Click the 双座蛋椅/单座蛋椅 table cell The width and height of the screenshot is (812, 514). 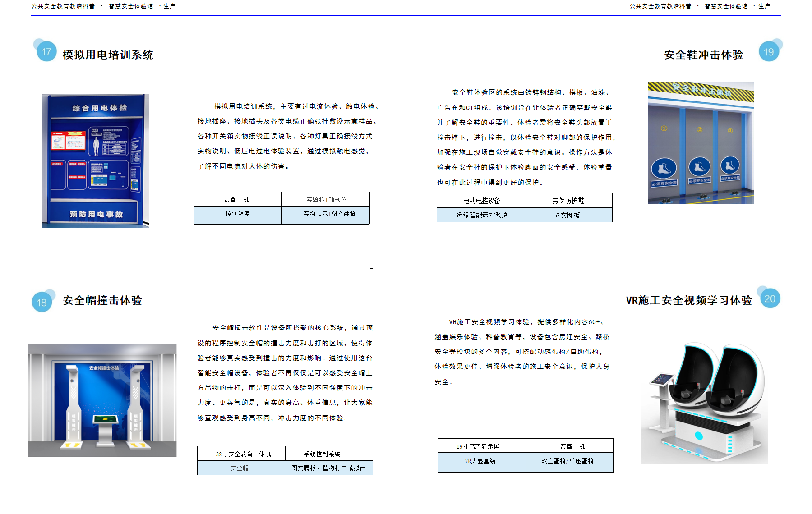pos(567,461)
